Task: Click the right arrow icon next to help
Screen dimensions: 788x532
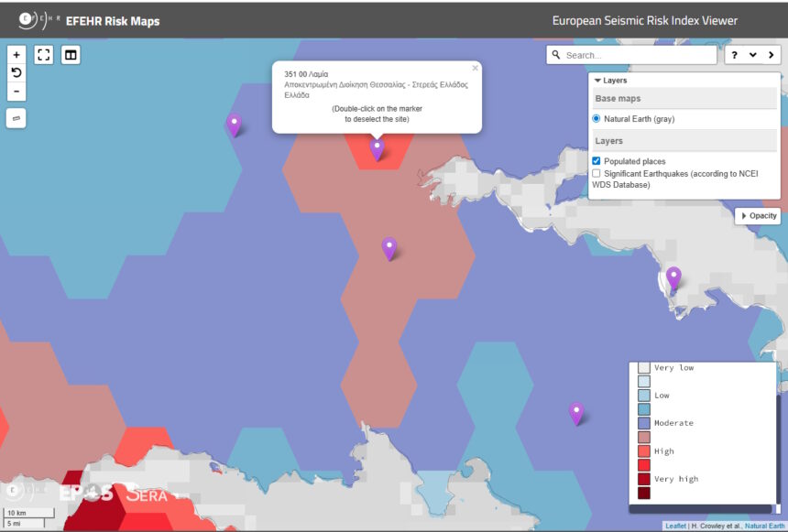Action: click(770, 55)
